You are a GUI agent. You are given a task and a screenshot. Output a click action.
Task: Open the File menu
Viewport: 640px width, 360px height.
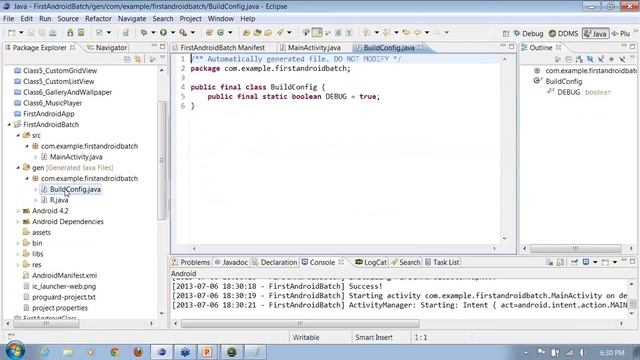coord(9,19)
